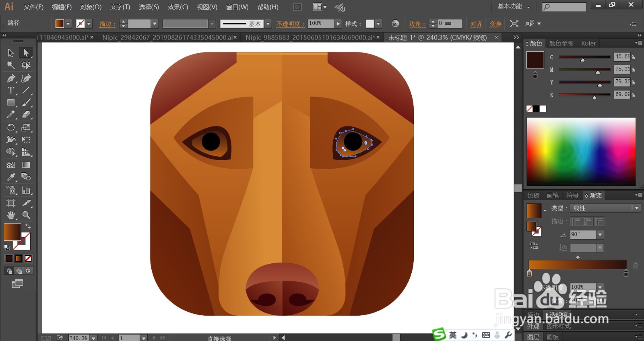This screenshot has width=644, height=341.
Task: Choose the Rectangle tool
Action: click(x=11, y=103)
